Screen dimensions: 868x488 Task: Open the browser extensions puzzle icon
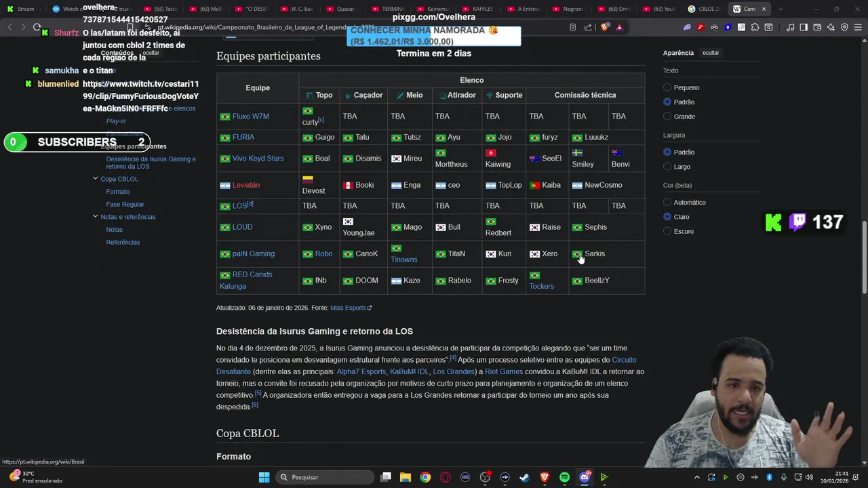(x=755, y=27)
